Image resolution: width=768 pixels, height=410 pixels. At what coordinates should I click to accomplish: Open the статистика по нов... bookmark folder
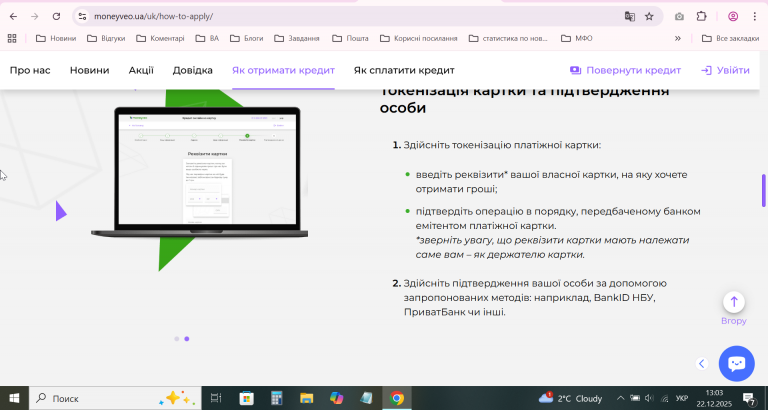pyautogui.click(x=508, y=38)
